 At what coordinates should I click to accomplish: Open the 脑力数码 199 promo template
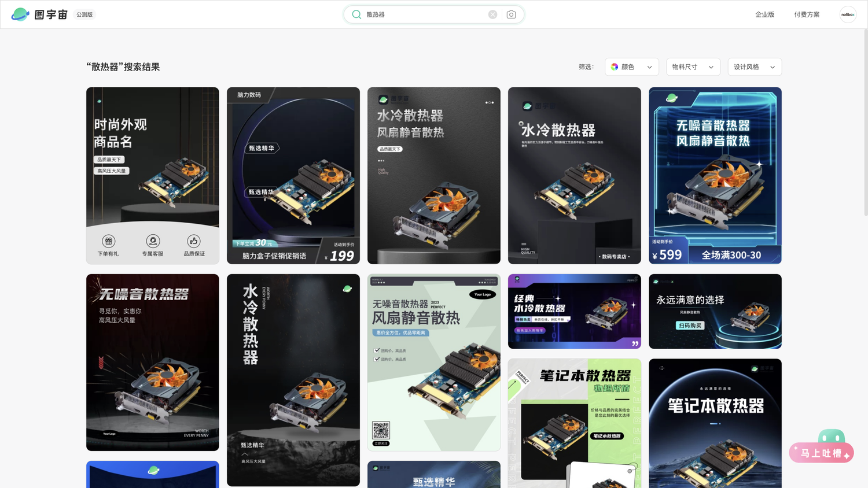pyautogui.click(x=293, y=176)
